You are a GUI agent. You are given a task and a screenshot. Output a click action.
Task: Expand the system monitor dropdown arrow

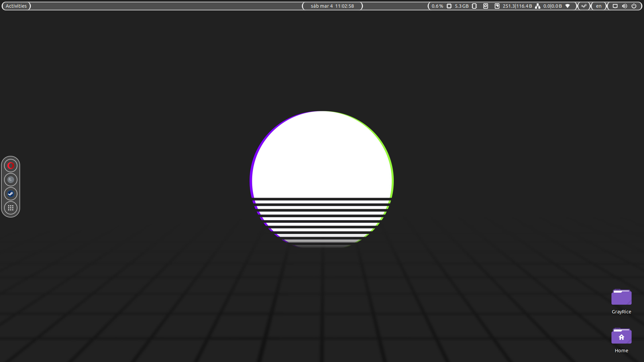568,6
